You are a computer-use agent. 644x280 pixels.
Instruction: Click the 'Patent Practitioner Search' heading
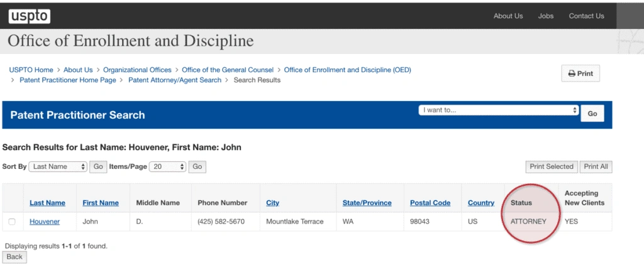point(77,115)
